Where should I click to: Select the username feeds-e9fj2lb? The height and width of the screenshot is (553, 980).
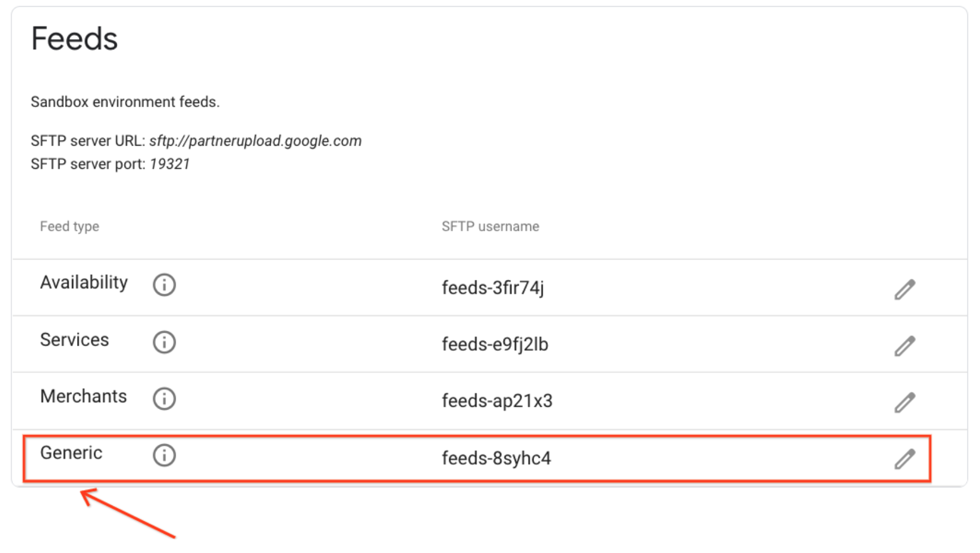point(495,344)
